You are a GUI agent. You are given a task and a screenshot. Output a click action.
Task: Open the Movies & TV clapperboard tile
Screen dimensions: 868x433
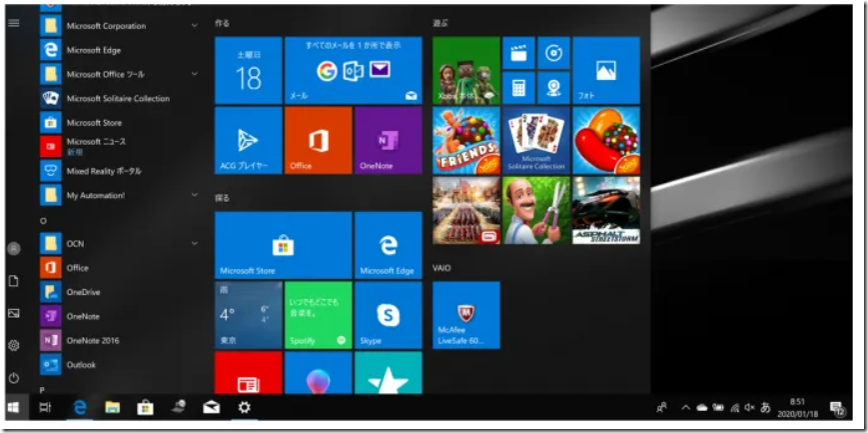pos(518,53)
